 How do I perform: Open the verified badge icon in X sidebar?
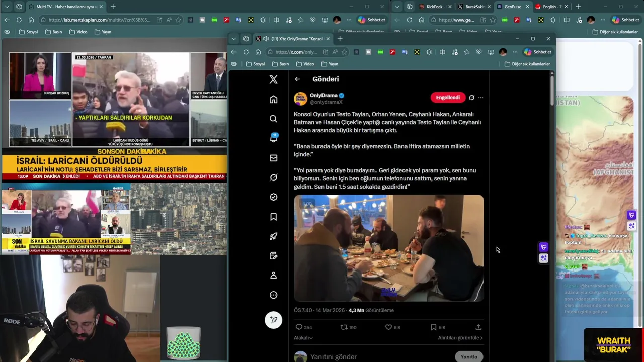click(273, 197)
